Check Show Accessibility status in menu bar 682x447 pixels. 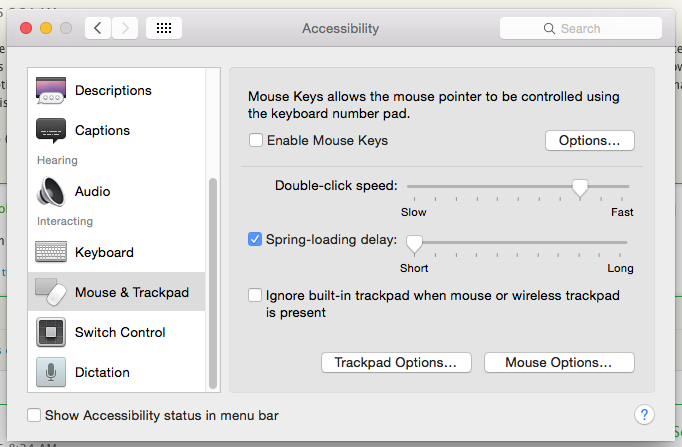[x=35, y=415]
